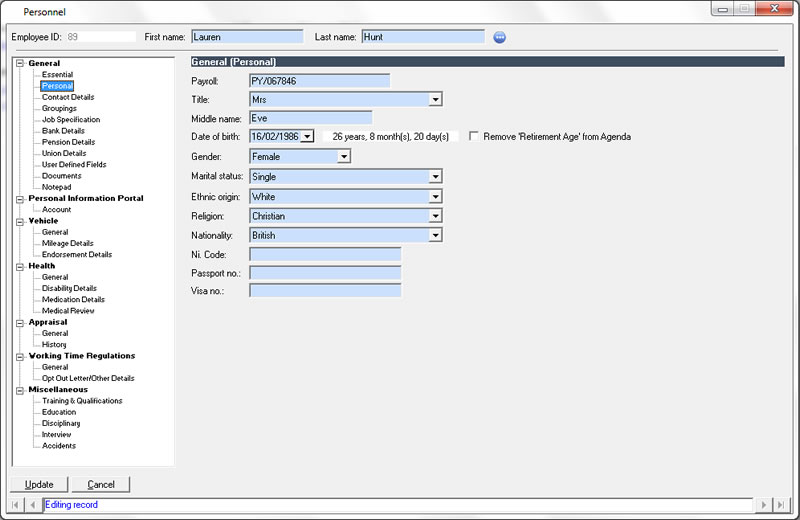Click into the Passport no. field

coord(325,272)
